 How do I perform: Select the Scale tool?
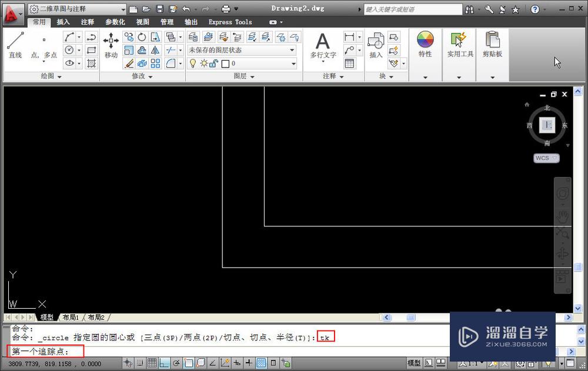[x=129, y=50]
